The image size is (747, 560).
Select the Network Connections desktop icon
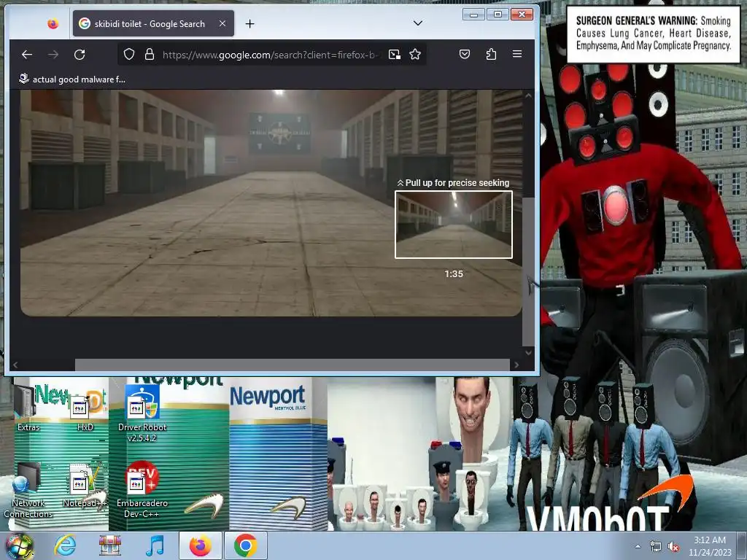[x=28, y=491]
